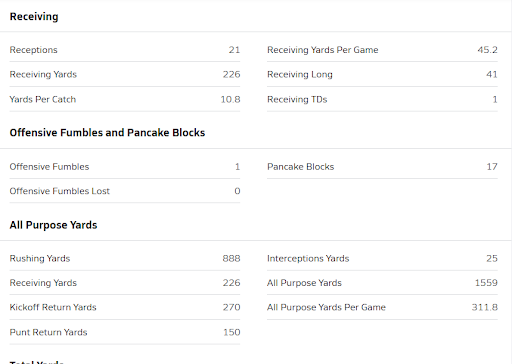Click the first Receiving Yards value 226
512x364 pixels.
pos(231,74)
